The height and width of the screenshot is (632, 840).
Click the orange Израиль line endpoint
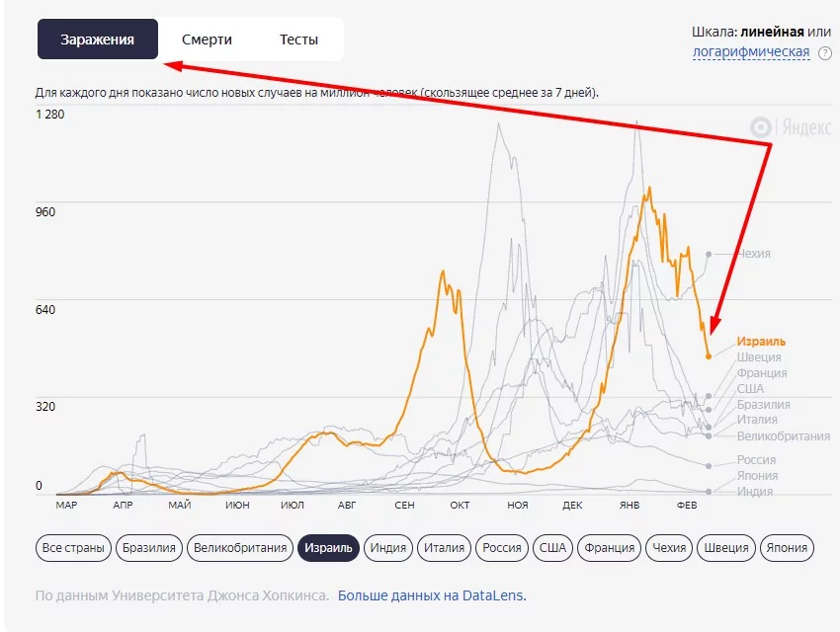pyautogui.click(x=709, y=355)
